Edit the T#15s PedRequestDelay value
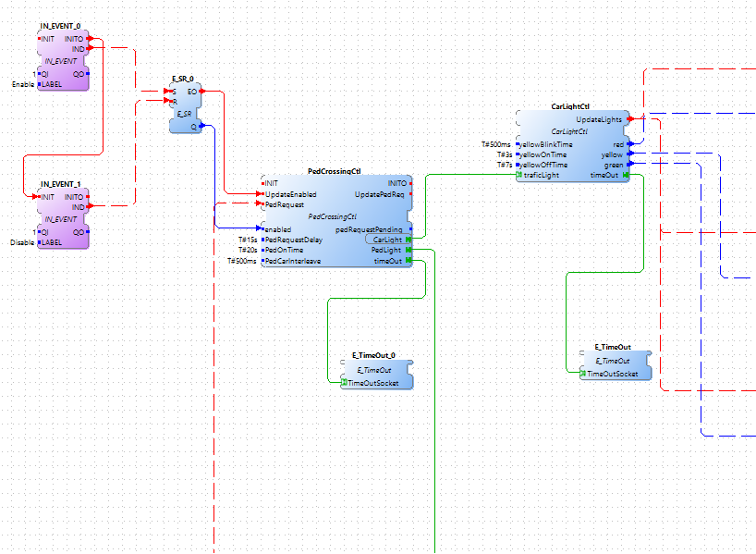Viewport: 756px width, 554px height. pyautogui.click(x=248, y=240)
